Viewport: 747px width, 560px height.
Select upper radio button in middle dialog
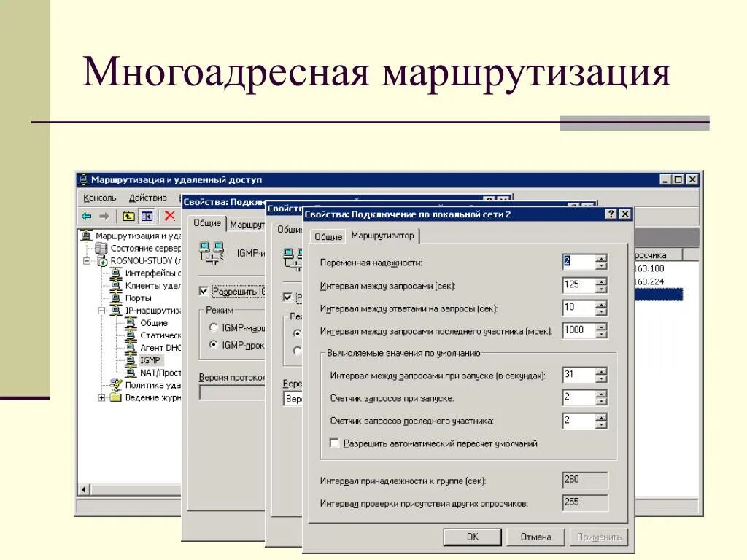[x=298, y=332]
